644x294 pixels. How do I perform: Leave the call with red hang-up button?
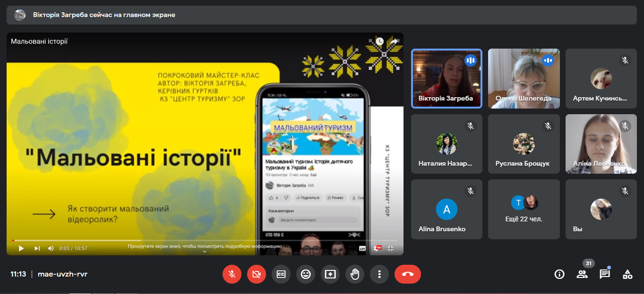tap(407, 274)
